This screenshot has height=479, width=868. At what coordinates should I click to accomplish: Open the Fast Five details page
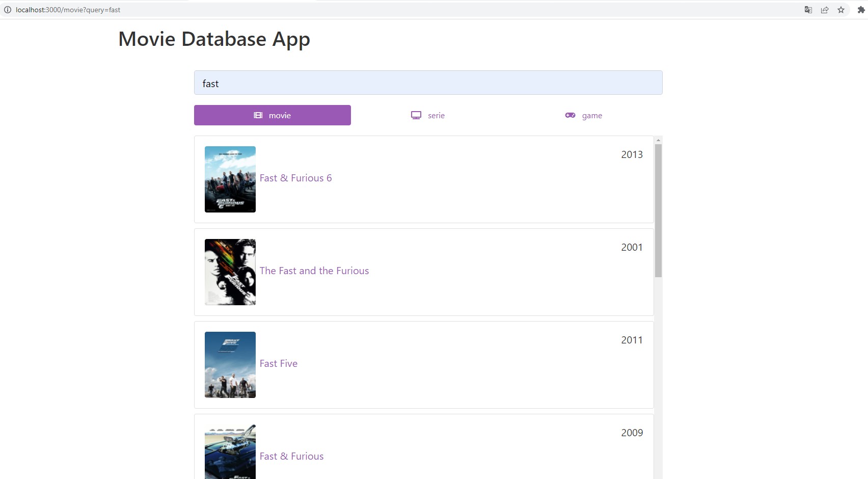click(x=279, y=363)
